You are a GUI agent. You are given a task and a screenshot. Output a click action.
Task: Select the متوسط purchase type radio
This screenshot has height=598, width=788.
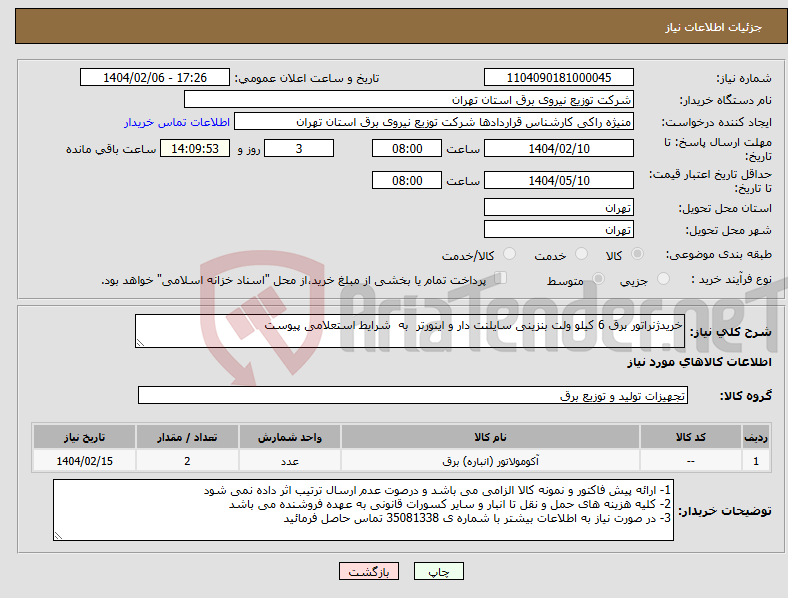598,278
